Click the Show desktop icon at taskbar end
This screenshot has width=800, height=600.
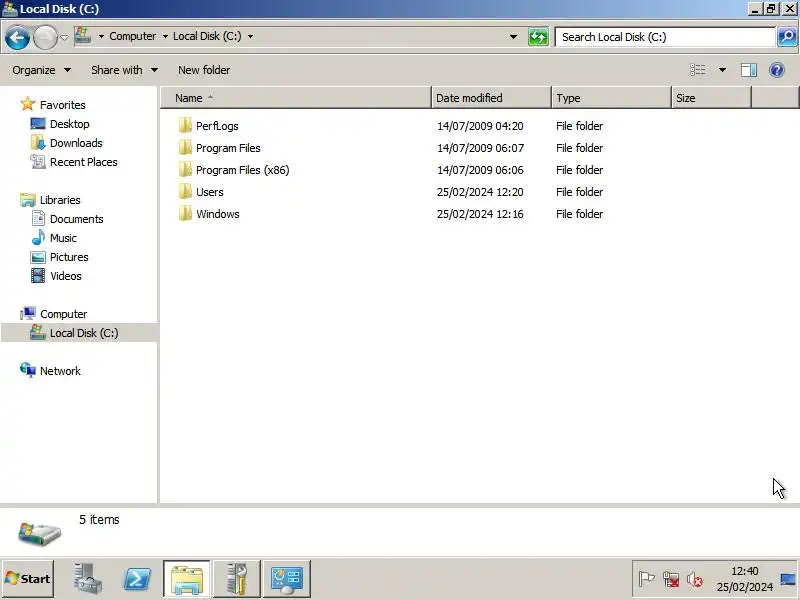click(x=788, y=579)
